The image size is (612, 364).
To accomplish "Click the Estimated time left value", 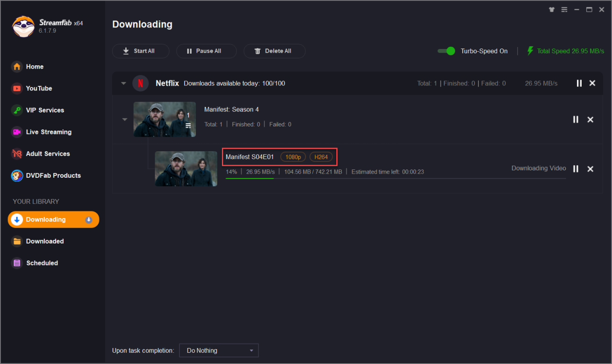I will (412, 172).
